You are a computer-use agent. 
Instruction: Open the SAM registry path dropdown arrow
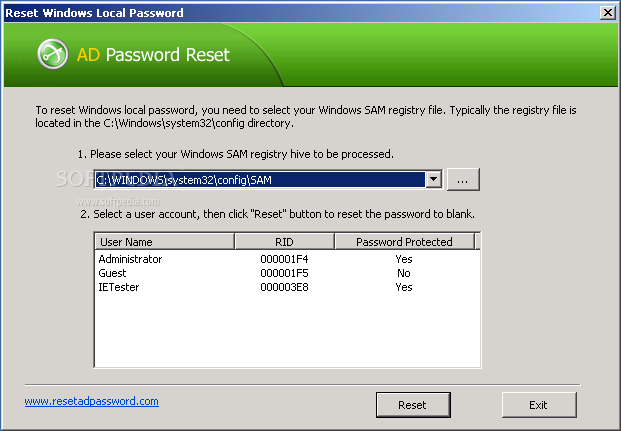pos(434,179)
